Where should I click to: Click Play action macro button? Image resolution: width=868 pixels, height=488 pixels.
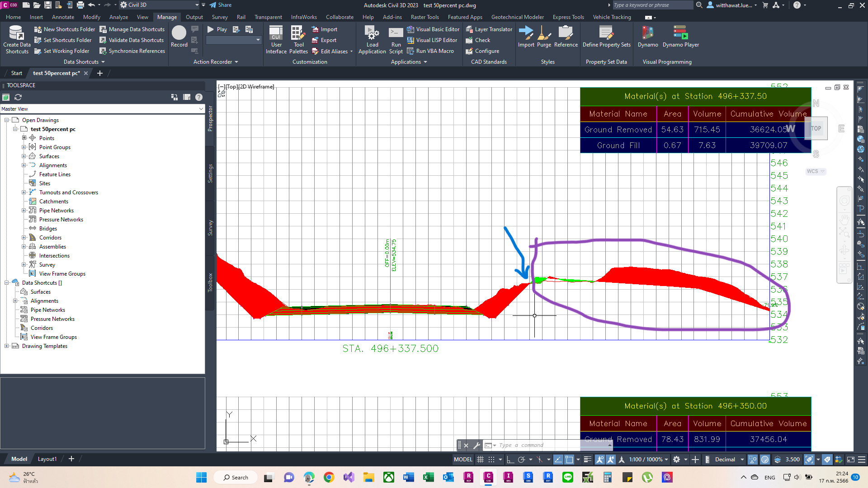pyautogui.click(x=217, y=29)
